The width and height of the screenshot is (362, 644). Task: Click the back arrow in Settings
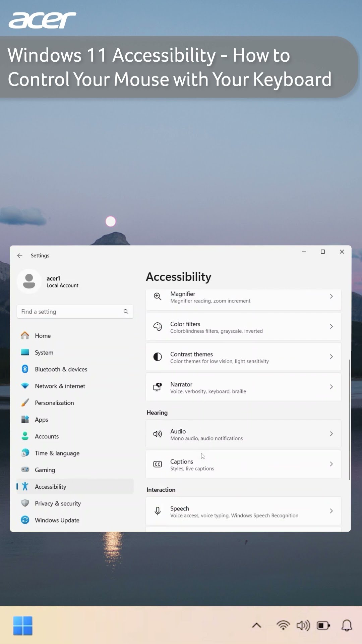click(x=20, y=256)
